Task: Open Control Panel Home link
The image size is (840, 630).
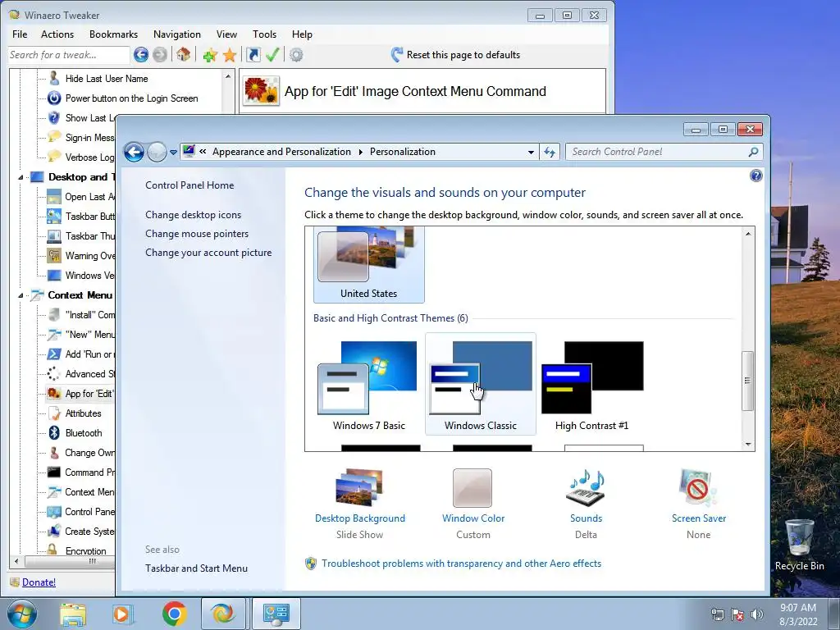Action: click(x=189, y=185)
